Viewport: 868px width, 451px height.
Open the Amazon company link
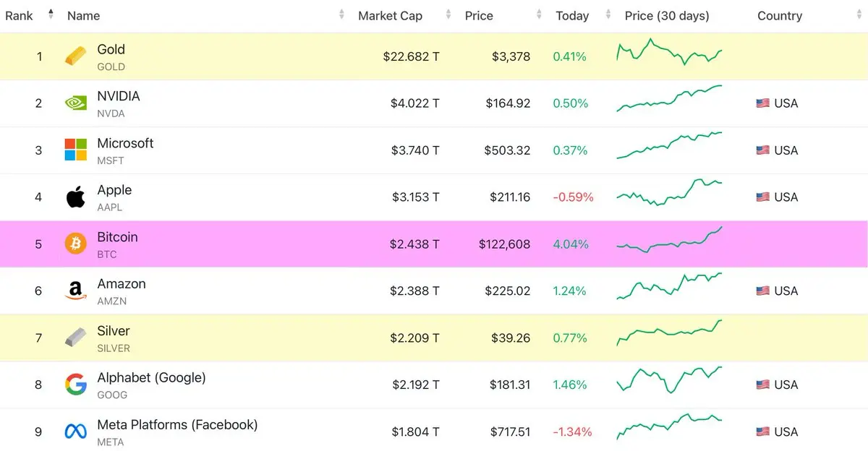coord(122,284)
